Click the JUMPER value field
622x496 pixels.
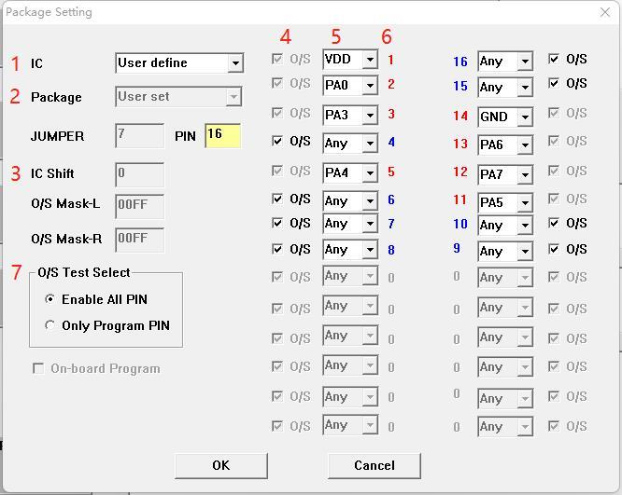[140, 135]
